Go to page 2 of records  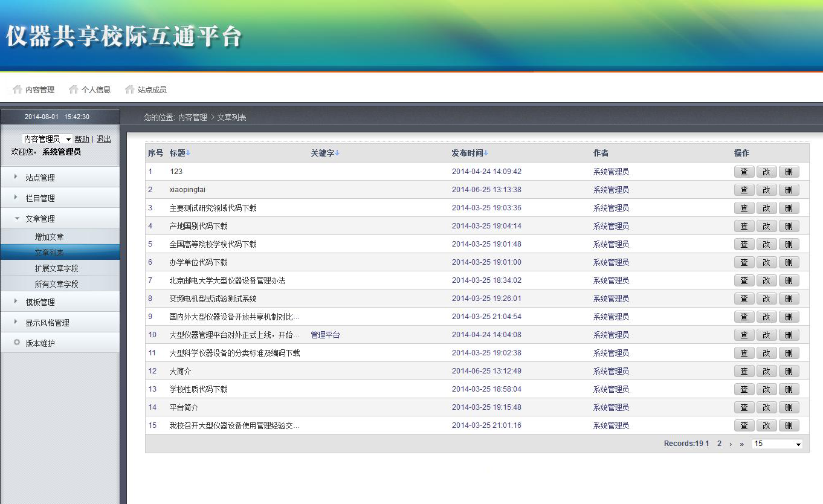[719, 444]
